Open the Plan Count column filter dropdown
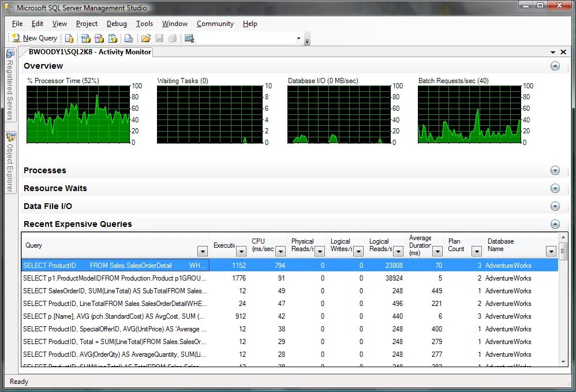This screenshot has height=392, width=576. click(x=477, y=251)
